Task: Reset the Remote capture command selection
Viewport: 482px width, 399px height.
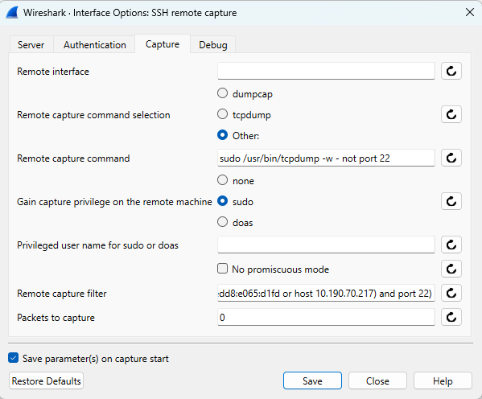Action: tap(451, 114)
